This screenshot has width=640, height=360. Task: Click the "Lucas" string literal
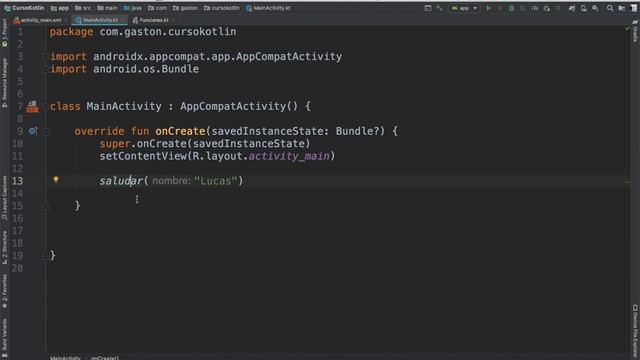(x=216, y=181)
